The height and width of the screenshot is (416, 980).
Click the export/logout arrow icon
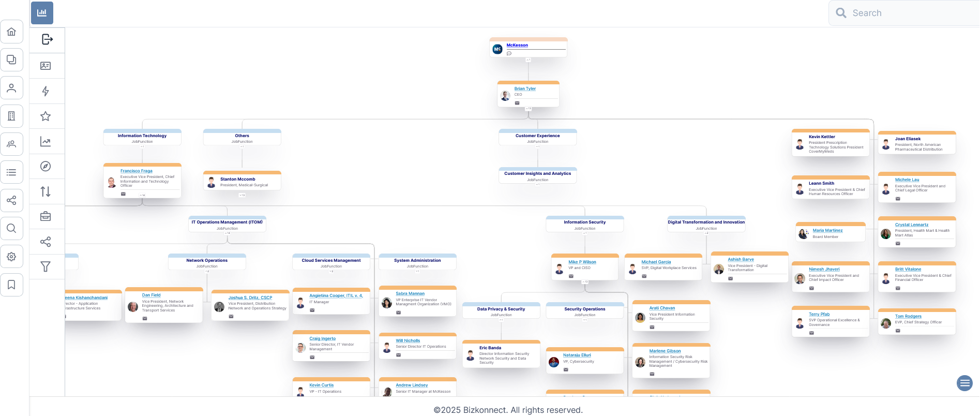[x=47, y=39]
